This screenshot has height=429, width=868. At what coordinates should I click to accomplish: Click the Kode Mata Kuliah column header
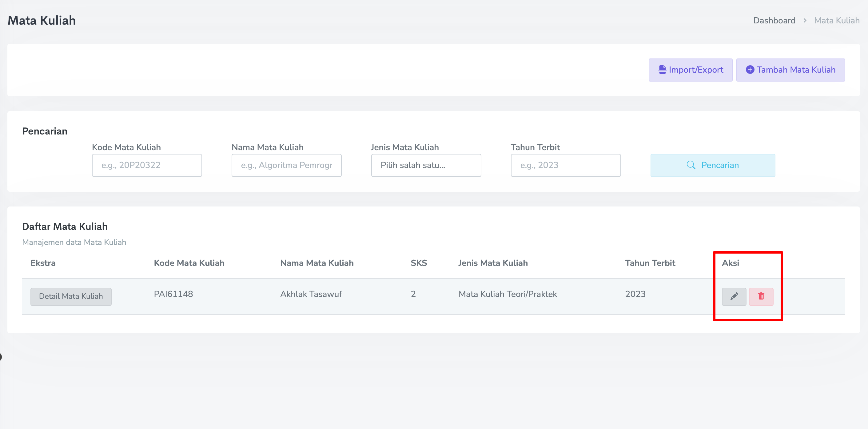point(189,263)
